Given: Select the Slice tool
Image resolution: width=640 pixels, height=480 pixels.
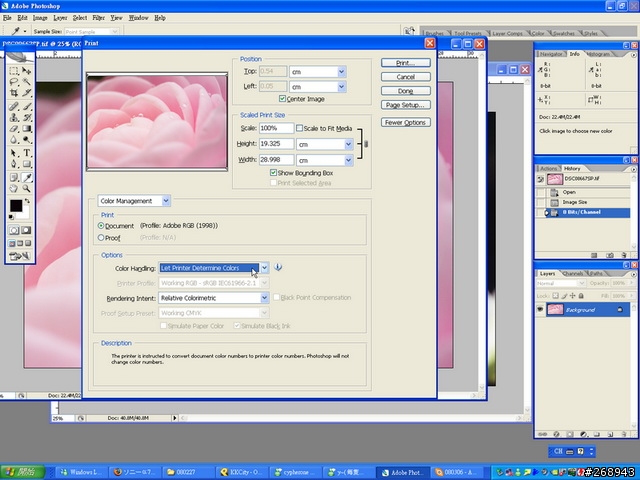Looking at the screenshot, I should pos(27,93).
